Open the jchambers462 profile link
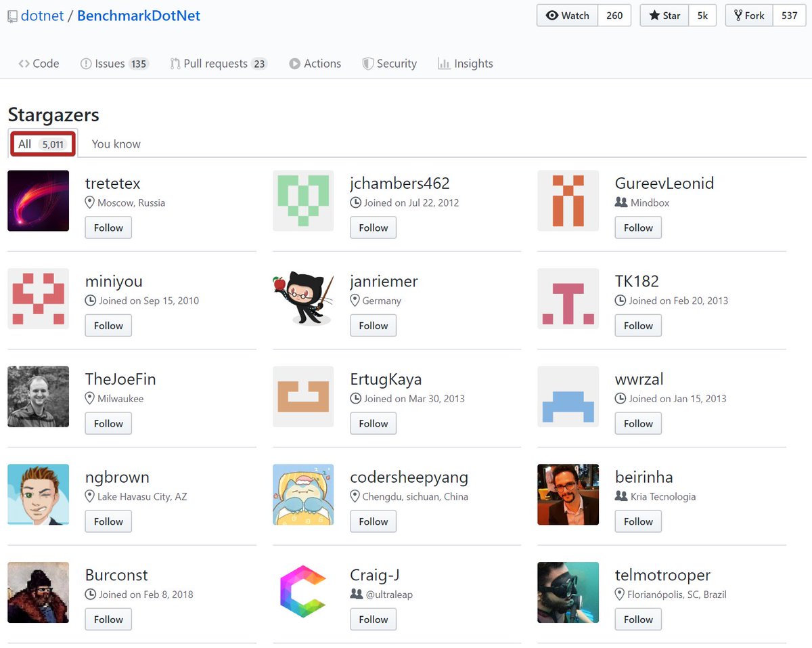Viewport: 812px width, 648px height. pos(400,183)
